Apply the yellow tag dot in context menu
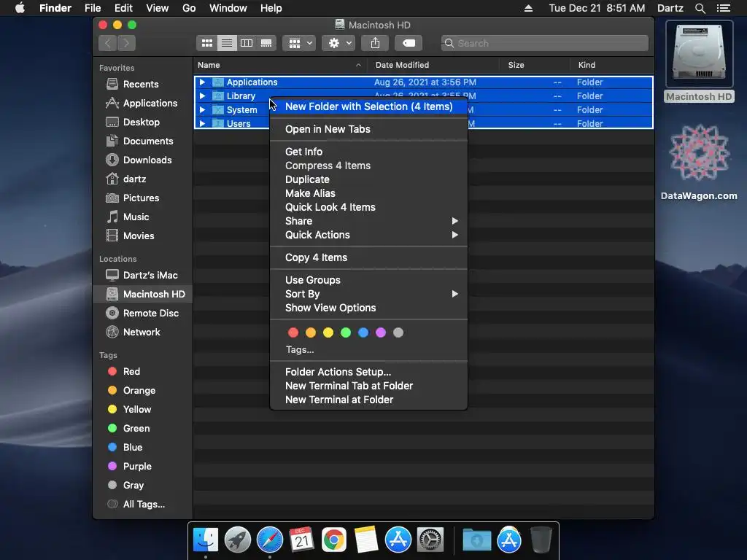This screenshot has width=747, height=560. click(328, 332)
